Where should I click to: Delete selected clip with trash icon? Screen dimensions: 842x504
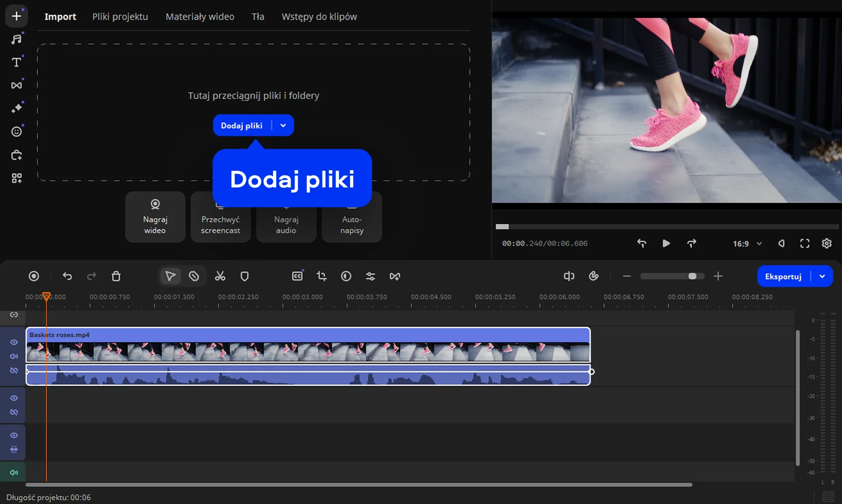(x=116, y=276)
